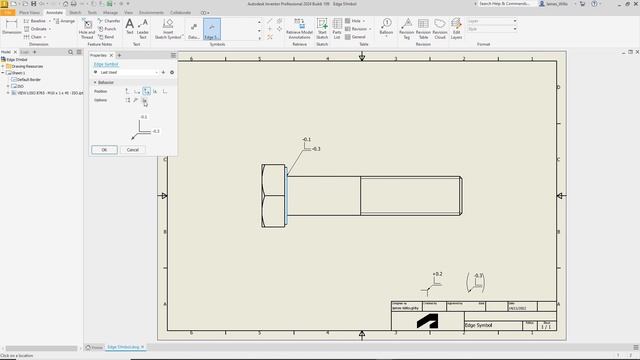Add a Revision Tag
Screen dimensions: 640x360
(407, 29)
